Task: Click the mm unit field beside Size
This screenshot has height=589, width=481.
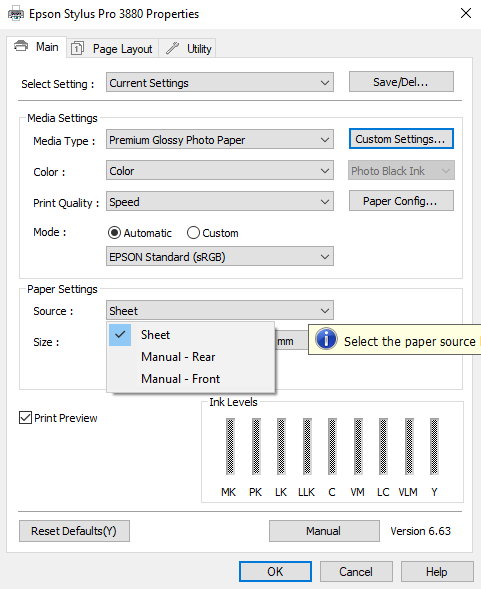Action: pyautogui.click(x=291, y=341)
